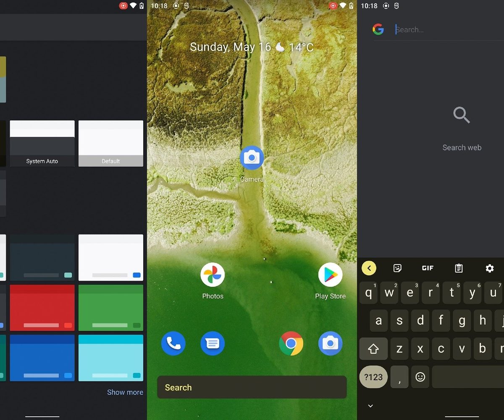Viewport: 504px width, 420px height.
Task: Choose the green keyboard color theme
Action: 111,308
